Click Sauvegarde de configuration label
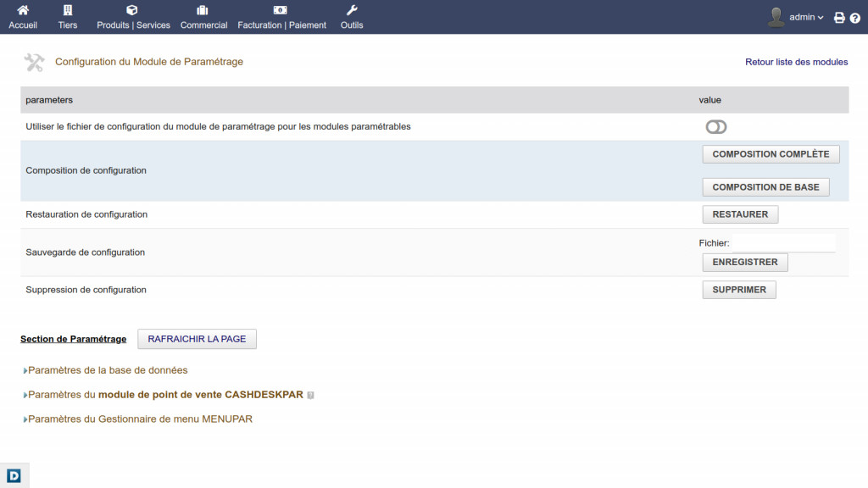The image size is (868, 488). [x=86, y=252]
